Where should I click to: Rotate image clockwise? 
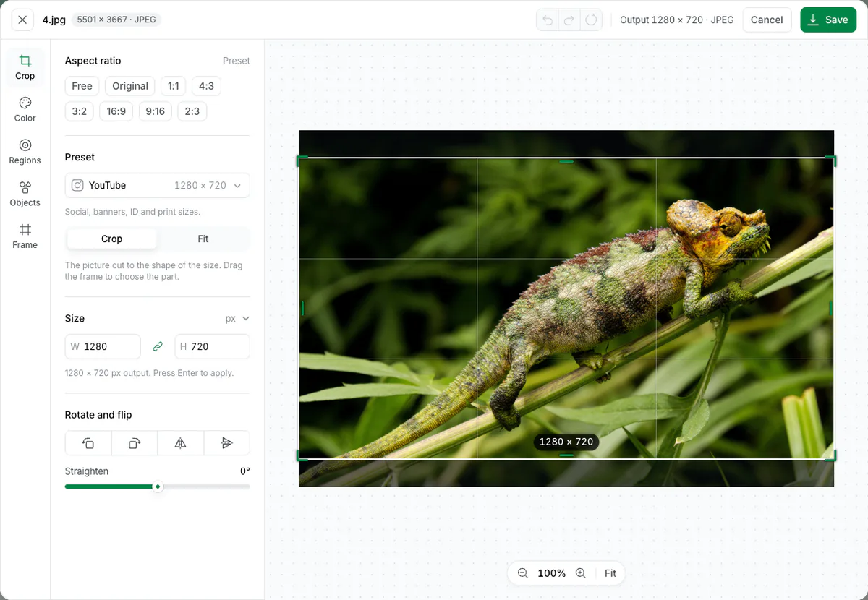[x=135, y=443]
